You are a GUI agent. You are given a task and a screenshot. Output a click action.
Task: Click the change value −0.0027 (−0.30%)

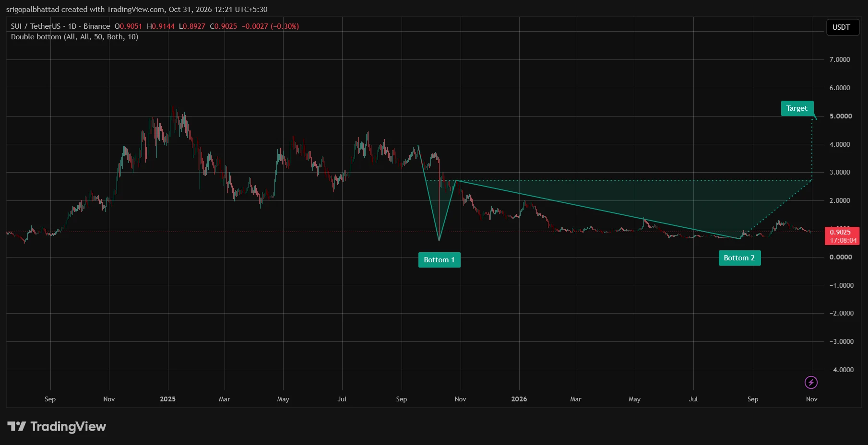[270, 26]
